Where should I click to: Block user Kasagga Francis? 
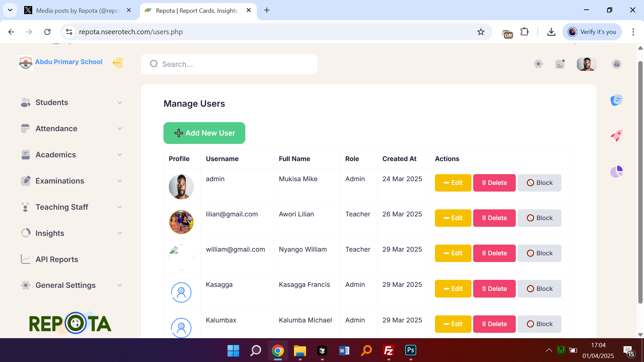click(539, 289)
